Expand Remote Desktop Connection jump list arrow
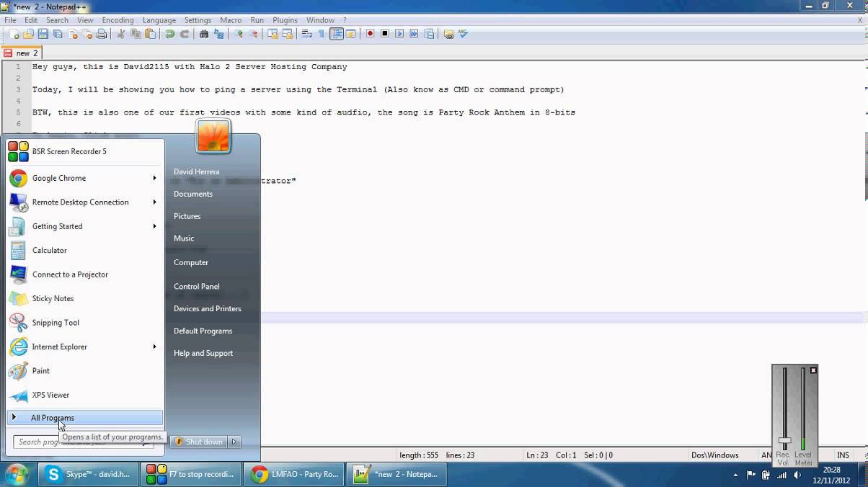Screen dimensions: 868x487 click(154, 202)
